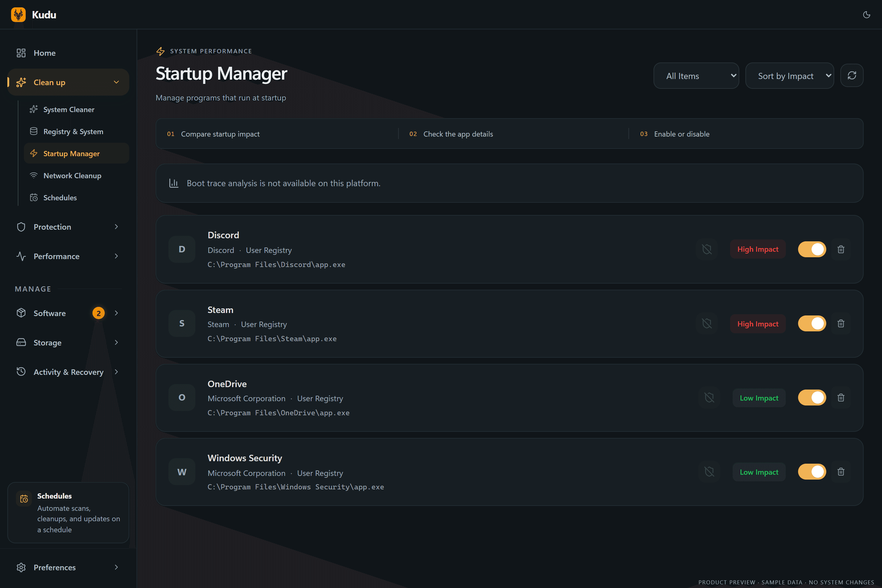882x588 pixels.
Task: Click the Kudu logo icon
Action: (x=18, y=15)
